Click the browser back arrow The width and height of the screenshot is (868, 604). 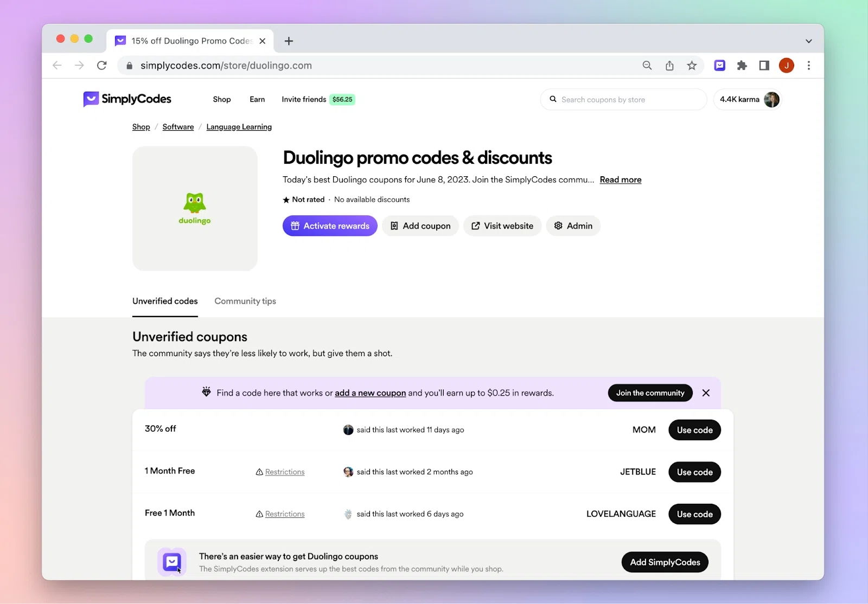pyautogui.click(x=57, y=66)
